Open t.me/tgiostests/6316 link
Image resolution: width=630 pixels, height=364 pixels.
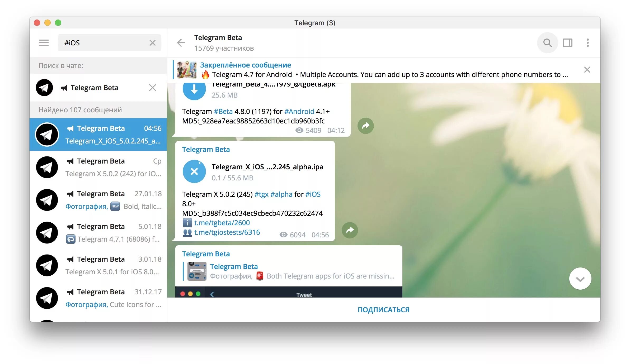228,233
